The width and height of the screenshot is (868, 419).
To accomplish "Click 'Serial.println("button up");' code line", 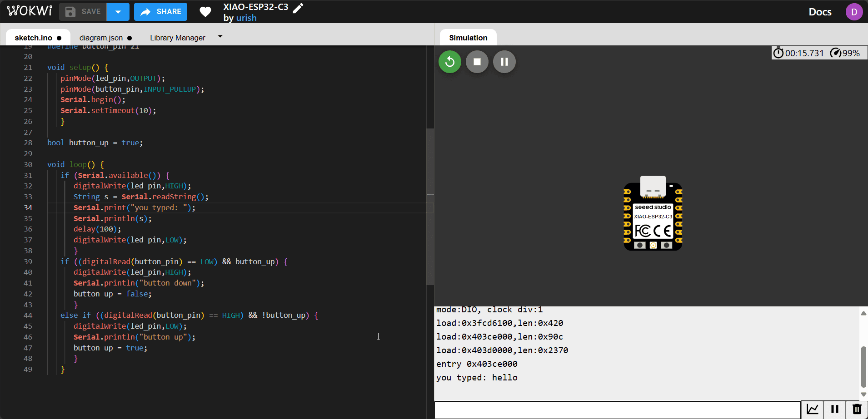I will point(135,337).
